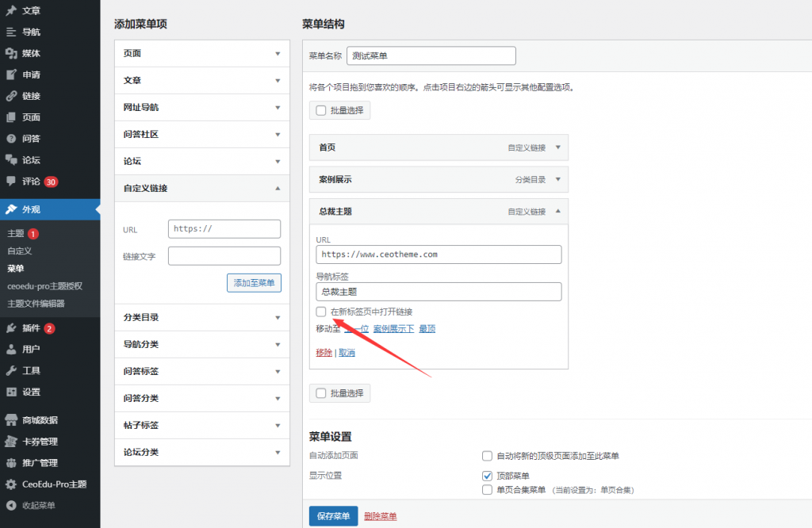Tick 自动将新的顶级页面添加至此菜单 checkbox

point(488,456)
